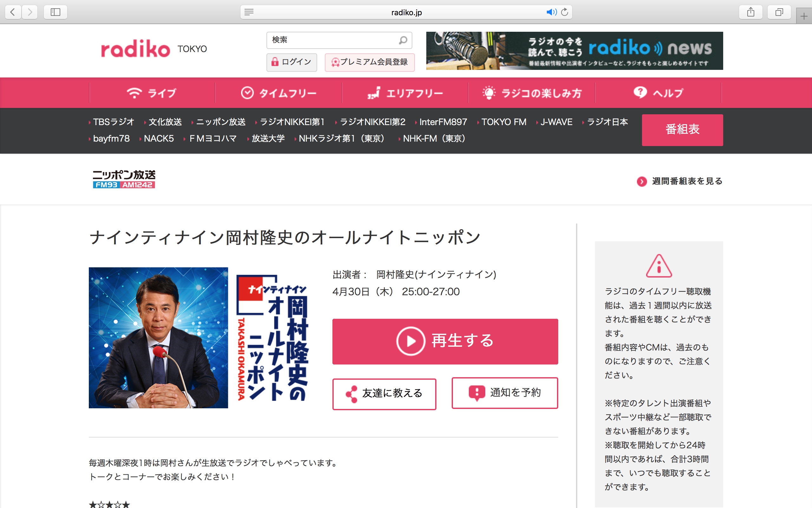Image resolution: width=812 pixels, height=508 pixels.
Task: Mute the tab audio speaker icon
Action: coord(551,12)
